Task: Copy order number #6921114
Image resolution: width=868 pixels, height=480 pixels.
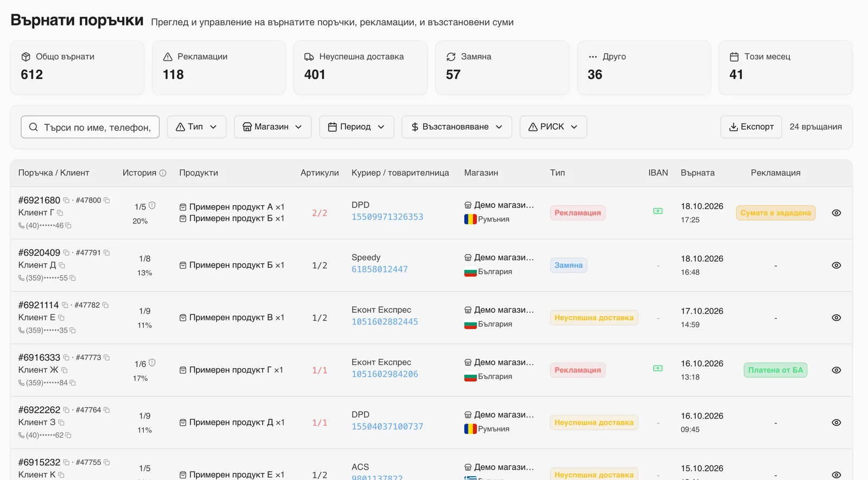Action: [x=65, y=305]
